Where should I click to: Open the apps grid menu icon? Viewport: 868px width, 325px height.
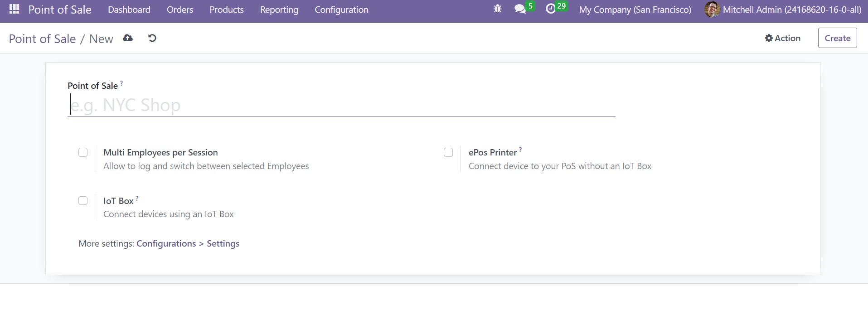coord(14,9)
